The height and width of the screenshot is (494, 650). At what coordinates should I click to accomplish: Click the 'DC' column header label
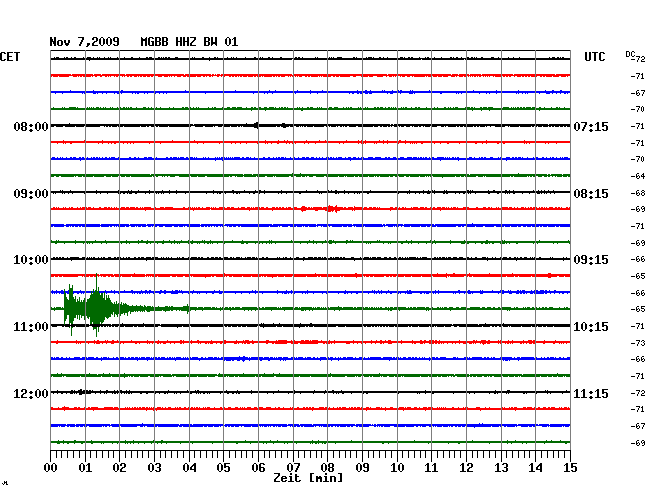[630, 54]
